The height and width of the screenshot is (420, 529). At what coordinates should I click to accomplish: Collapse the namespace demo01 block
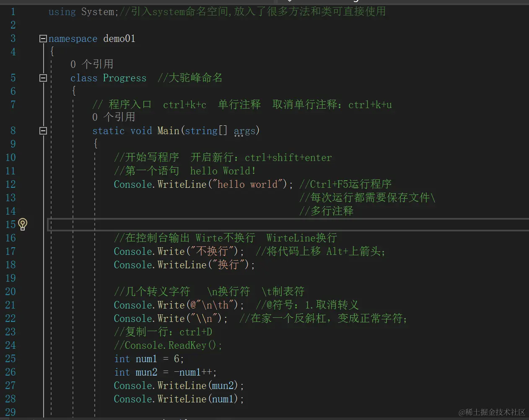pos(43,39)
